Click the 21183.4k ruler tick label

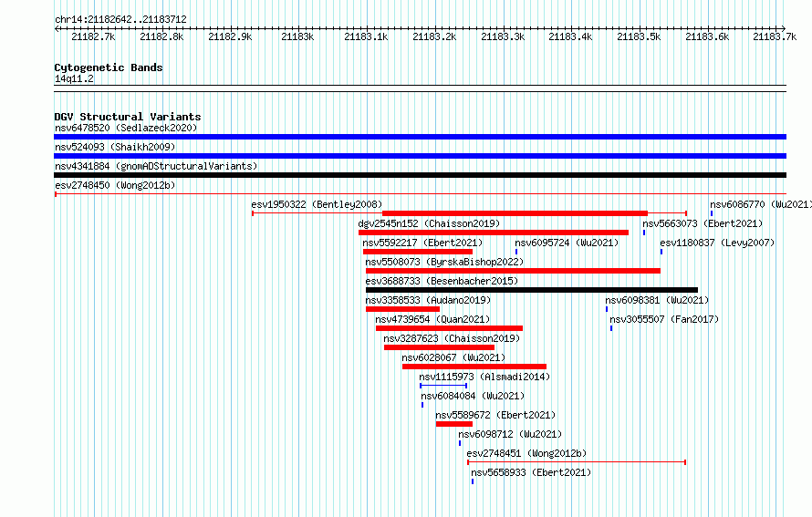pyautogui.click(x=570, y=36)
